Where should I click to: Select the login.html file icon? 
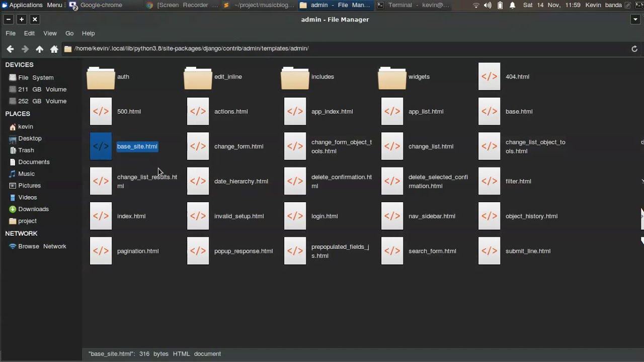coord(295,216)
